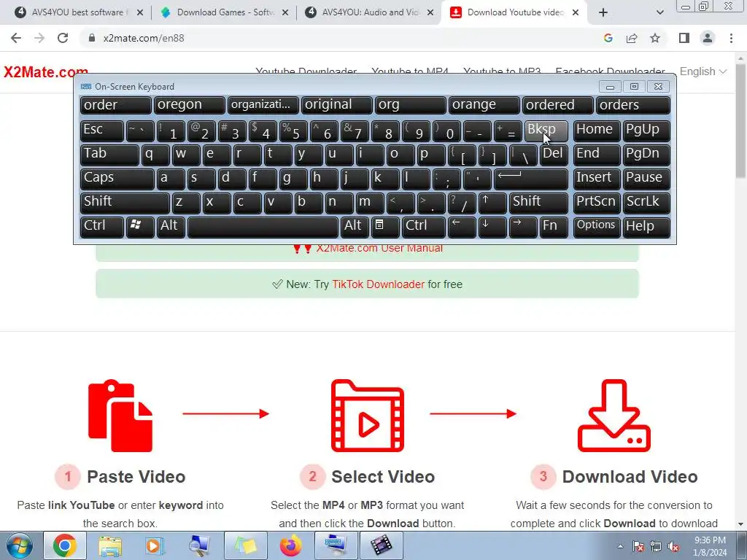Open the TikTok Downloader link
Screen dimensions: 747x560
(379, 284)
